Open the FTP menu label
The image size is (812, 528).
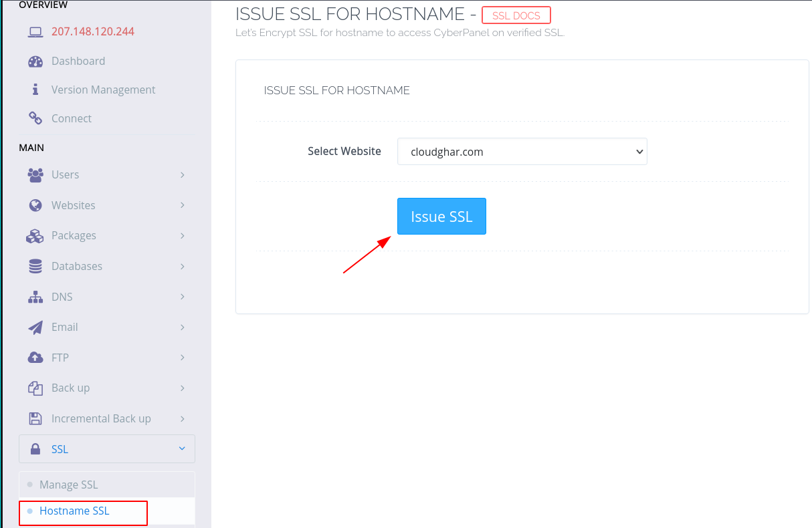[x=60, y=358]
